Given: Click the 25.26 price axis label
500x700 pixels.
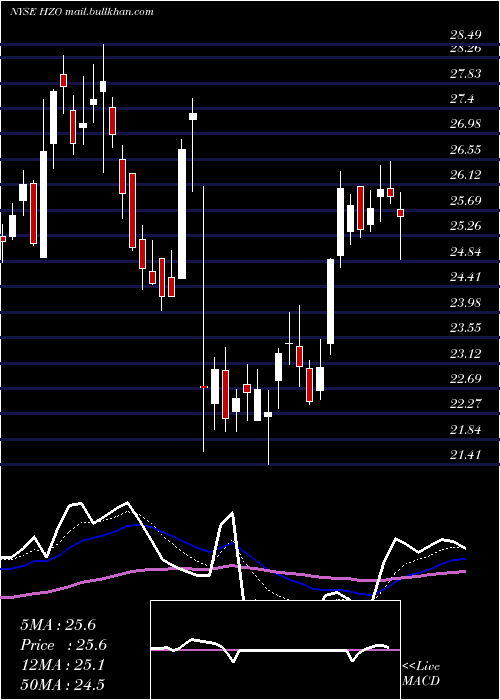Looking at the screenshot, I should pyautogui.click(x=466, y=226).
